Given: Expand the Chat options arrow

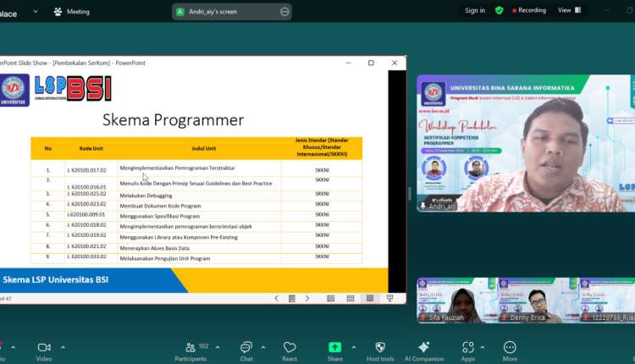Looking at the screenshot, I should pos(263,347).
